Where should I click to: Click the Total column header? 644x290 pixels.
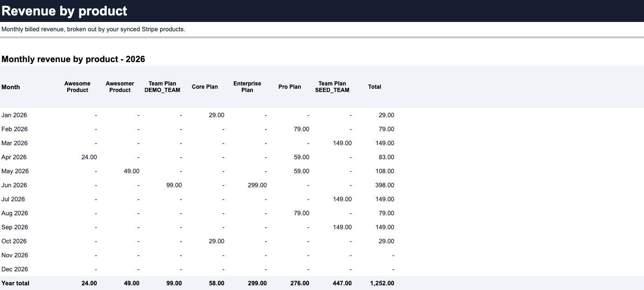(x=375, y=87)
